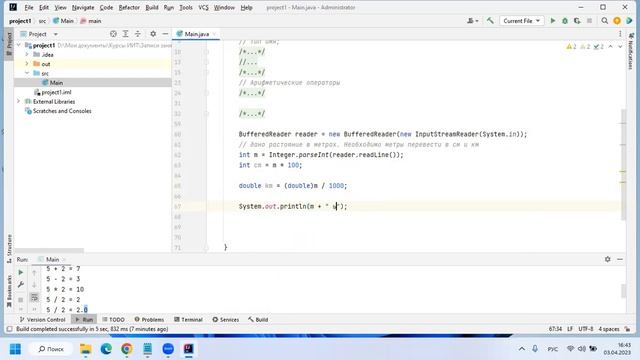
Task: Open the File menu
Action: click(29, 7)
